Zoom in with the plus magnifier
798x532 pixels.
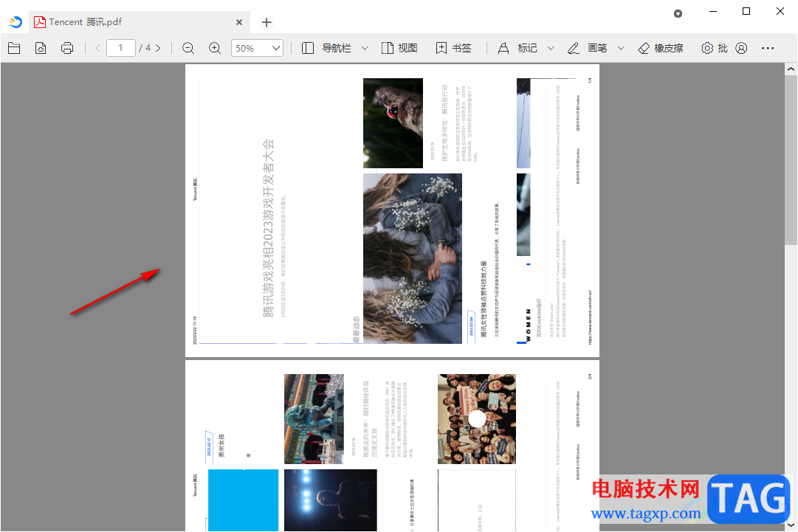pyautogui.click(x=215, y=48)
